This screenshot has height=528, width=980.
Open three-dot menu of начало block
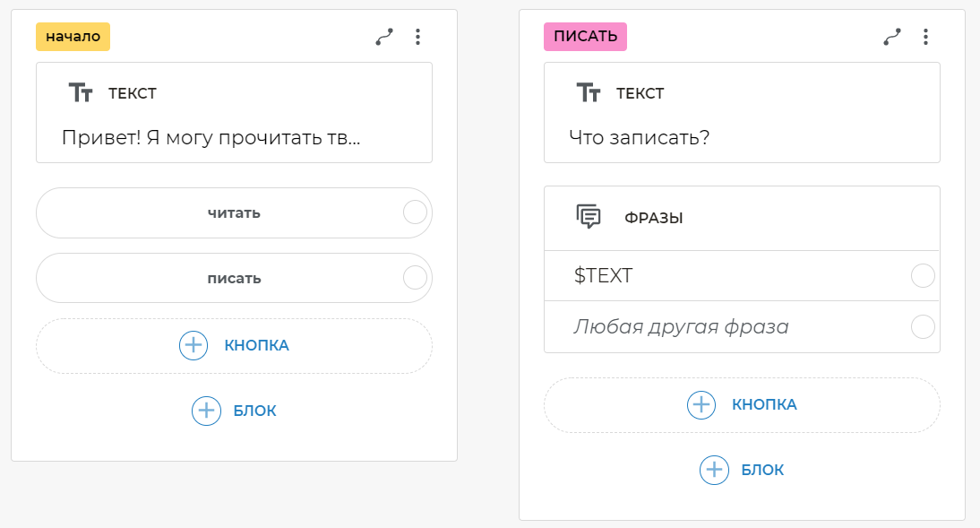point(417,37)
